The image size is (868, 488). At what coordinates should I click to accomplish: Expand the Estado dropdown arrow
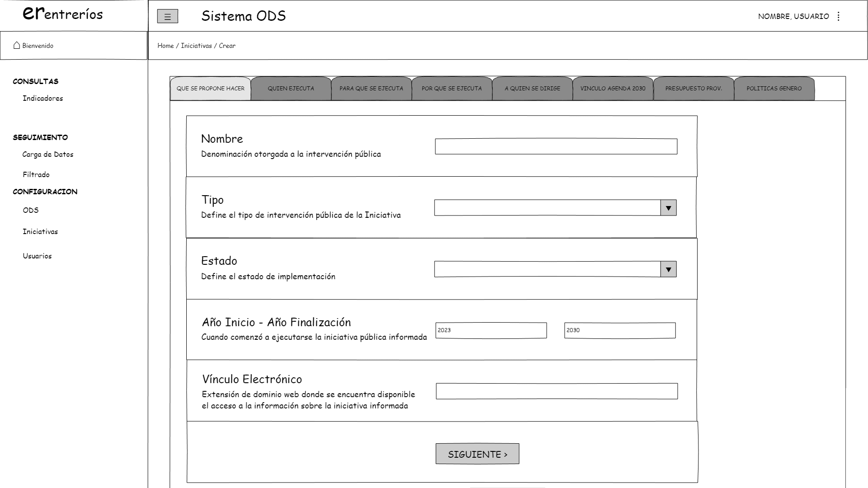[x=668, y=269]
